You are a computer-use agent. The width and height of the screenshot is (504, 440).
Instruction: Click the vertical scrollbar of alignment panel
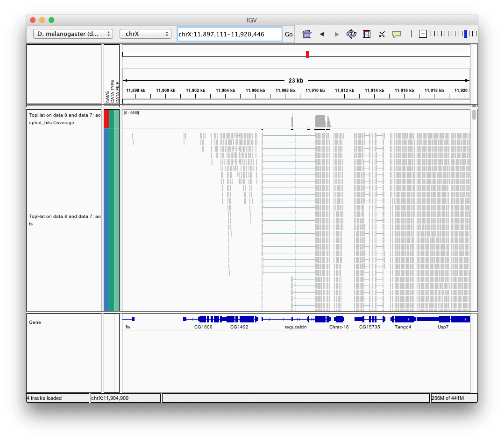point(474,115)
